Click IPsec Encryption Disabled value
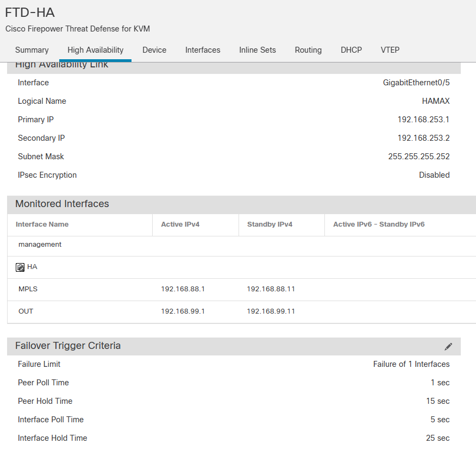 coord(434,175)
